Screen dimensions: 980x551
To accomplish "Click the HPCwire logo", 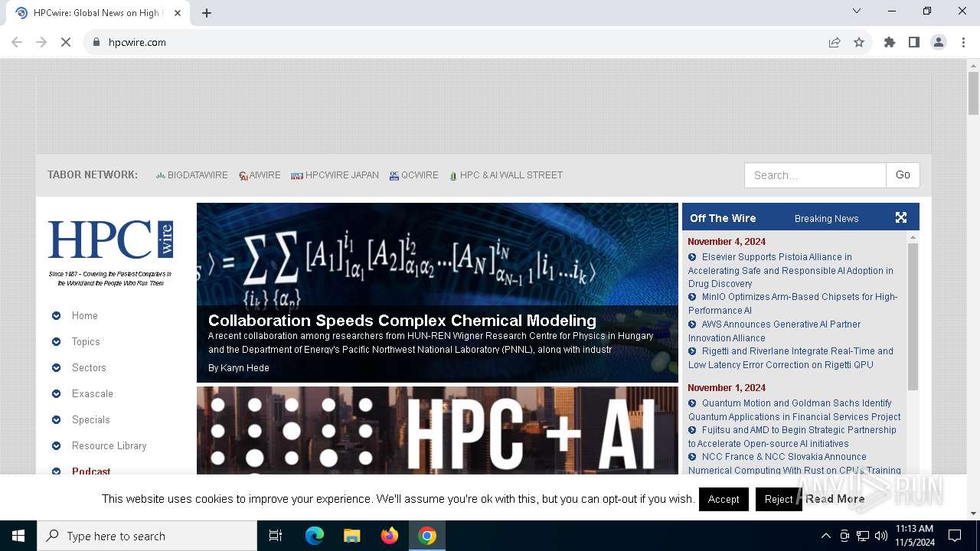I will [110, 240].
